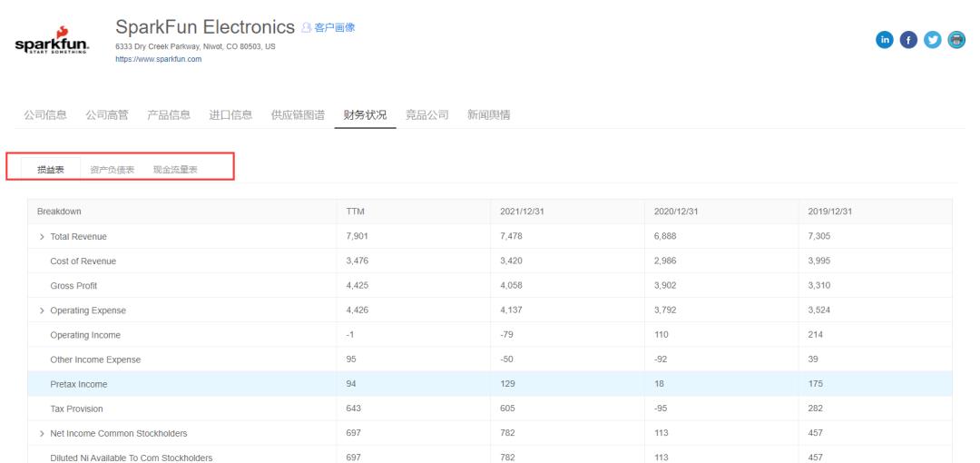
Task: Click Total Revenue 2021 value 7,478
Action: pos(511,237)
